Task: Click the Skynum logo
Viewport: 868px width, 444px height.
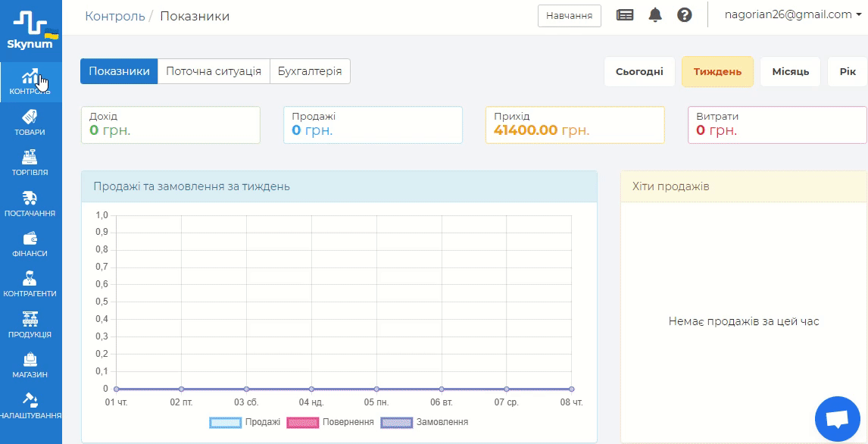Action: click(x=31, y=31)
